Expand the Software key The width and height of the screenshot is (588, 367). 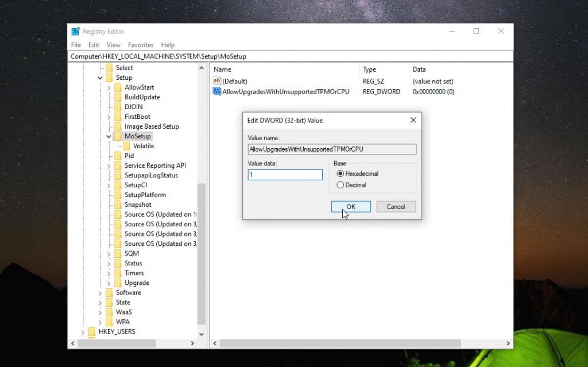tap(100, 293)
